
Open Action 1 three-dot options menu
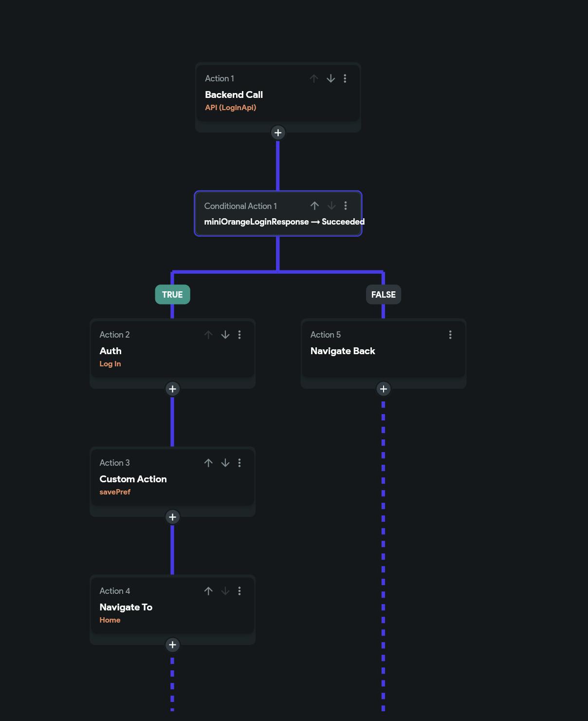[345, 78]
